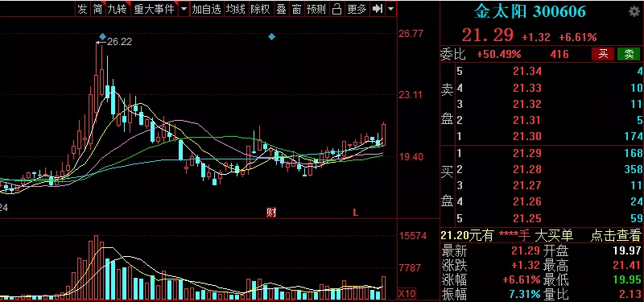The height and width of the screenshot is (302, 644).
Task: Open the settings gear beside 金太阳 300606
Action: pos(634,12)
